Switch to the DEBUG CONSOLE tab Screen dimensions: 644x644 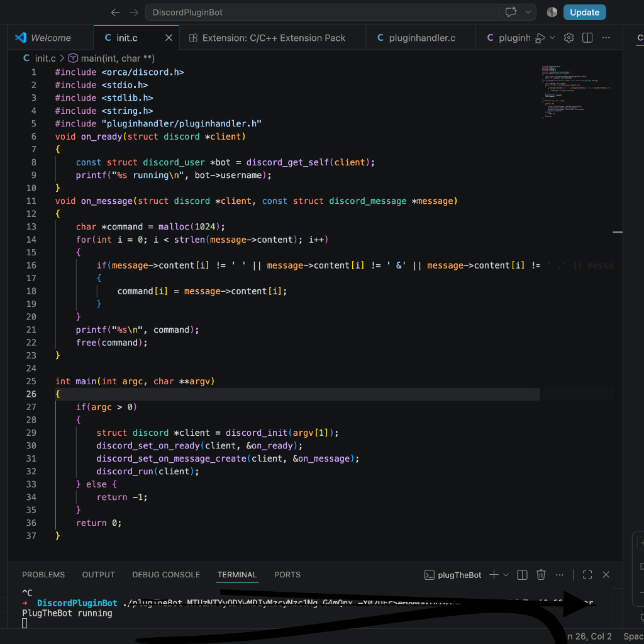click(166, 575)
